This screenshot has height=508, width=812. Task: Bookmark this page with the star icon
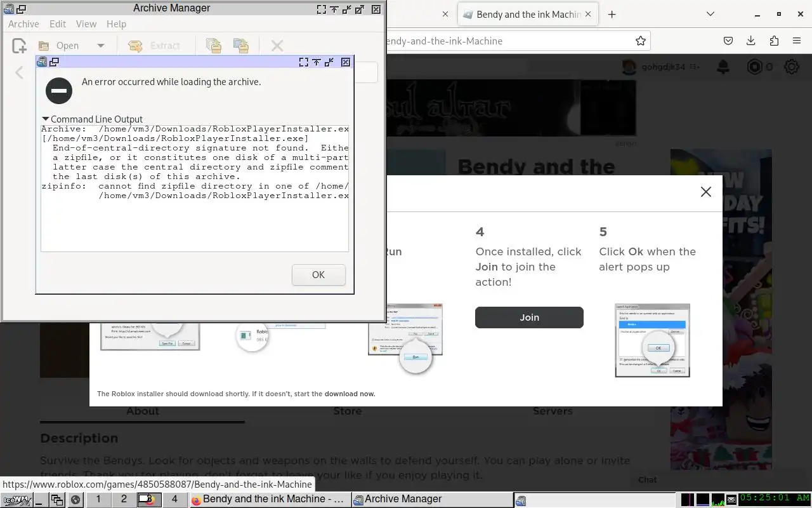coord(641,41)
